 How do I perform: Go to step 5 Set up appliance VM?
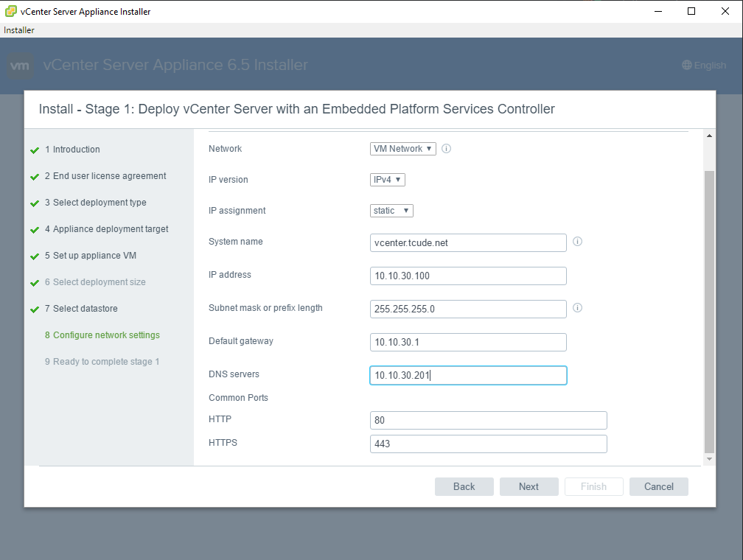pyautogui.click(x=91, y=256)
